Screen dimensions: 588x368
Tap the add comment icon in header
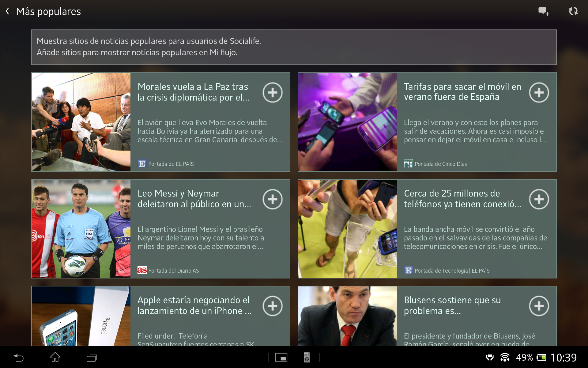(544, 12)
